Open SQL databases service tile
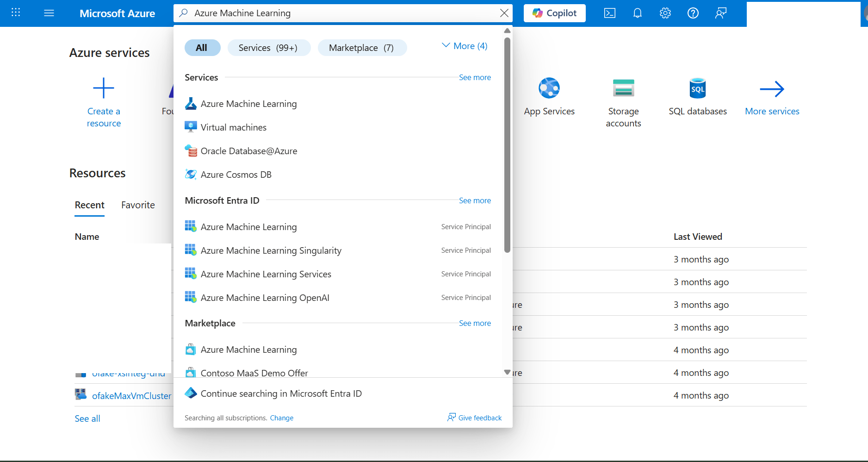 coord(697,97)
